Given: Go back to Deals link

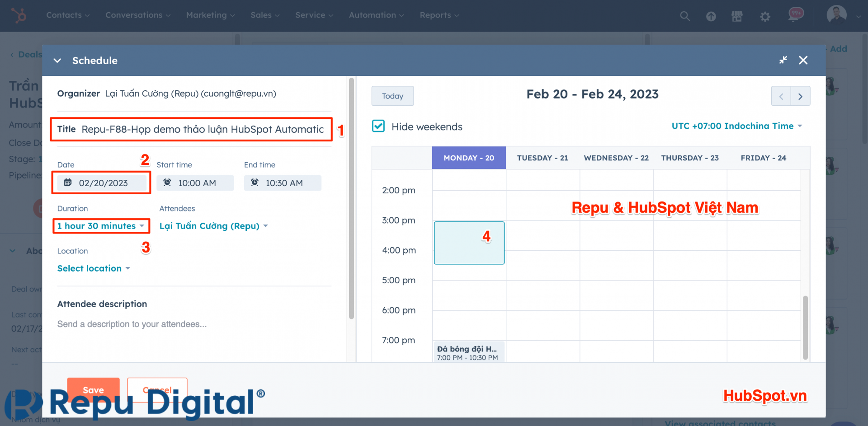Looking at the screenshot, I should [x=26, y=55].
